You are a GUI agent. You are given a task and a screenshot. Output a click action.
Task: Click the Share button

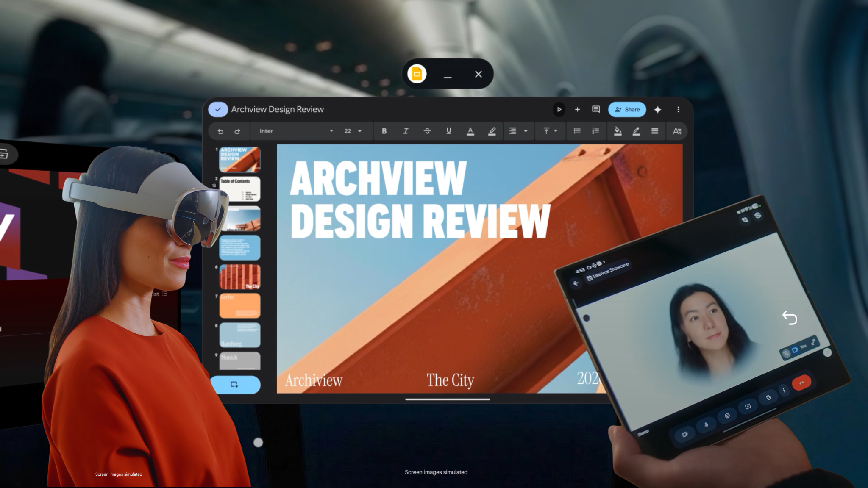pos(627,109)
